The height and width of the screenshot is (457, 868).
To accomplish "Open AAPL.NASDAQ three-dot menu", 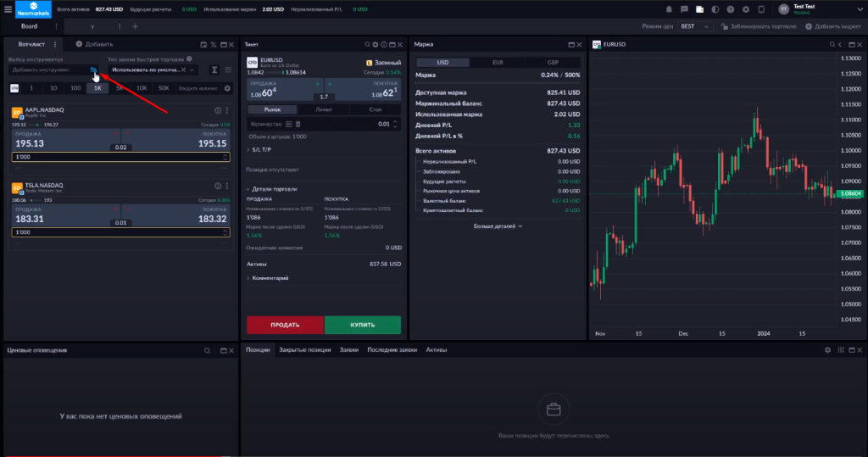I will pos(227,111).
